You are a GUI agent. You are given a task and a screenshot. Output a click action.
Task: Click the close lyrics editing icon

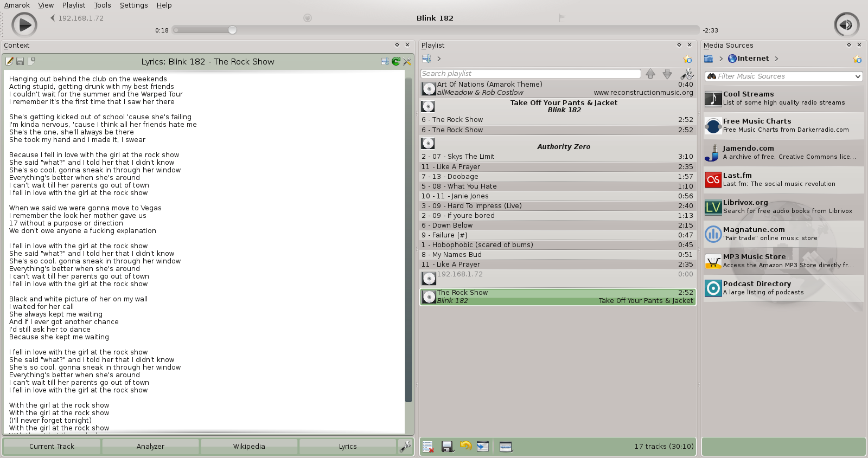coord(31,61)
